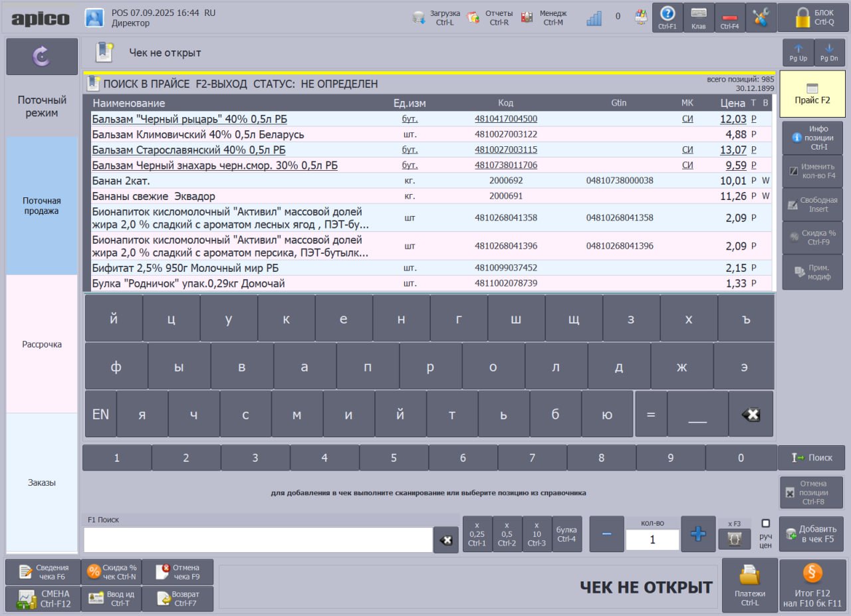Clear the F1 Поиск search field
Screen dimensions: 851x616
tap(445, 540)
